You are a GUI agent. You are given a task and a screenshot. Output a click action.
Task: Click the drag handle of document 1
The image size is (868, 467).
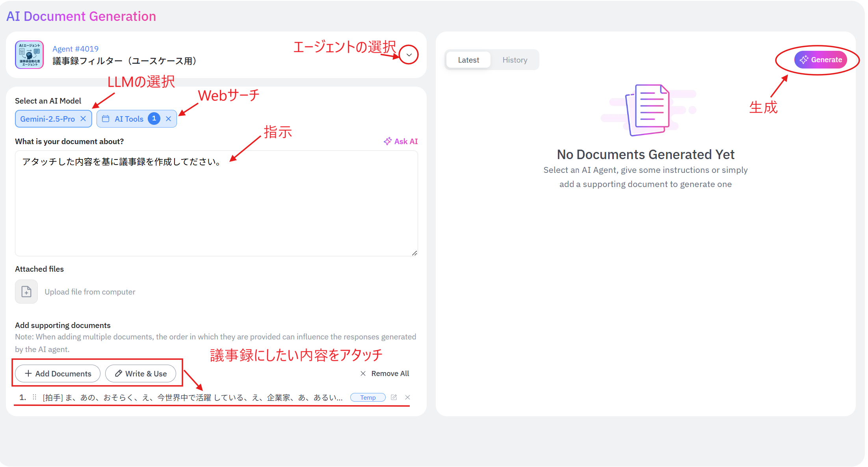coord(35,397)
